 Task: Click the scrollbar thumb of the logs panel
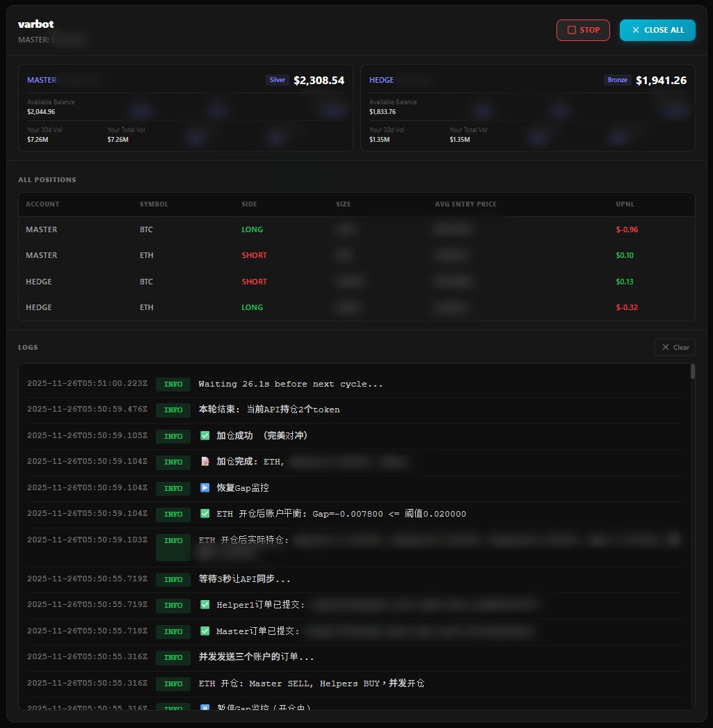tap(693, 371)
